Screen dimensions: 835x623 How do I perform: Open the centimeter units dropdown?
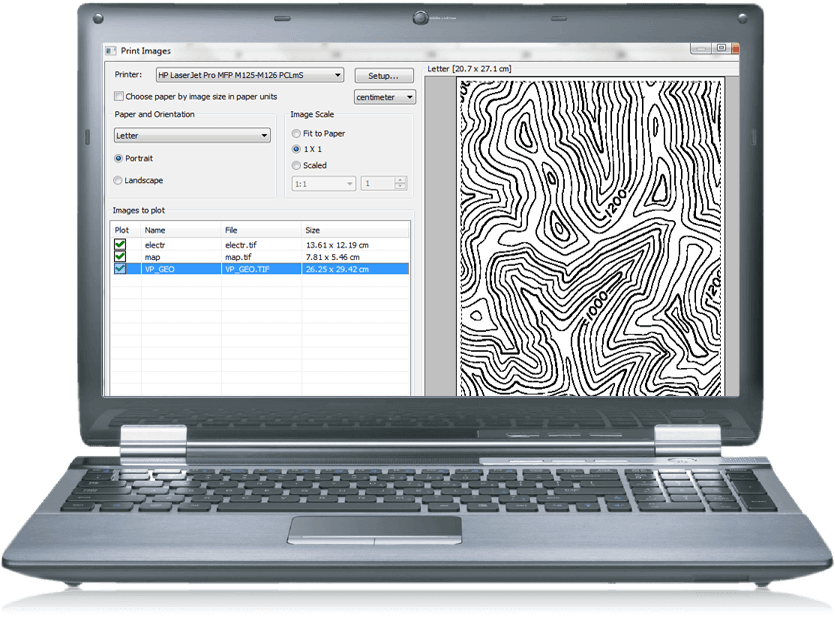pos(386,97)
